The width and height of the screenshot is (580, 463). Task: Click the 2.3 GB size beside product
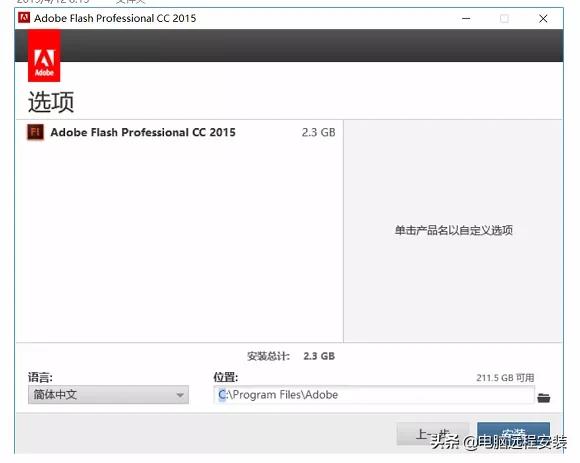[x=318, y=132]
